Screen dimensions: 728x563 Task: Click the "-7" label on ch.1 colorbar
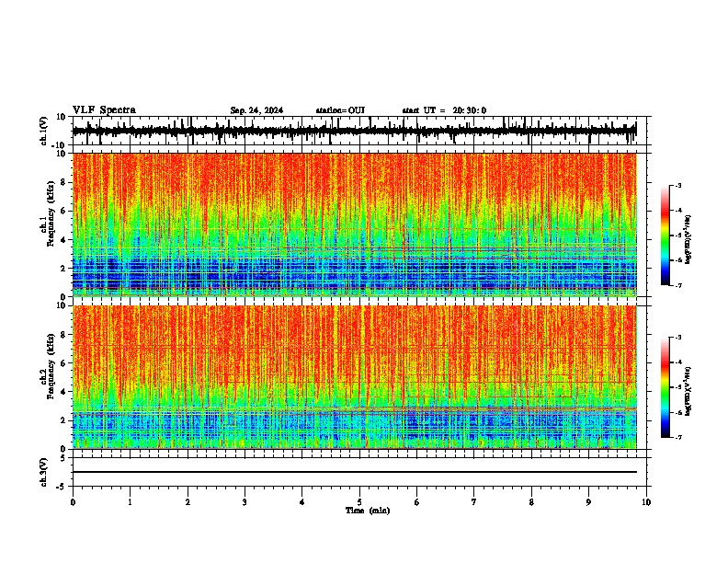(678, 286)
